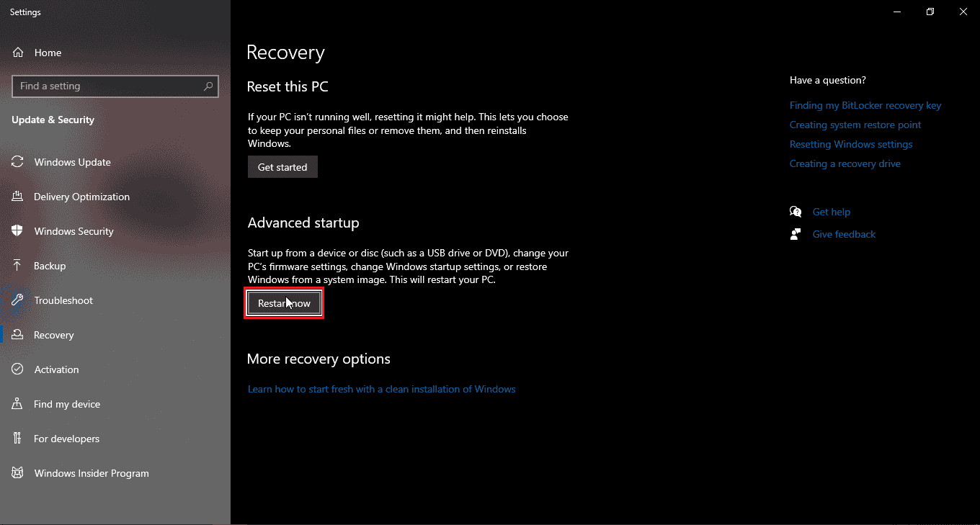The height and width of the screenshot is (525, 980).
Task: Return to Settings Home
Action: 115,53
